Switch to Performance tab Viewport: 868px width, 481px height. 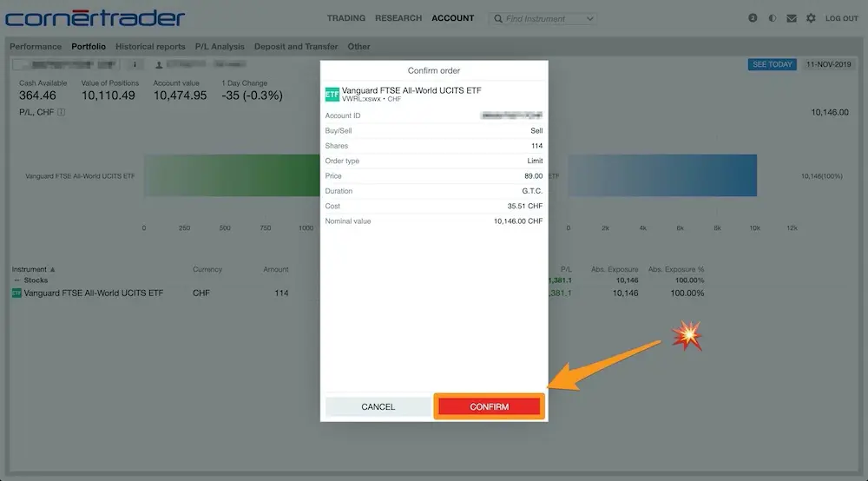coord(36,47)
